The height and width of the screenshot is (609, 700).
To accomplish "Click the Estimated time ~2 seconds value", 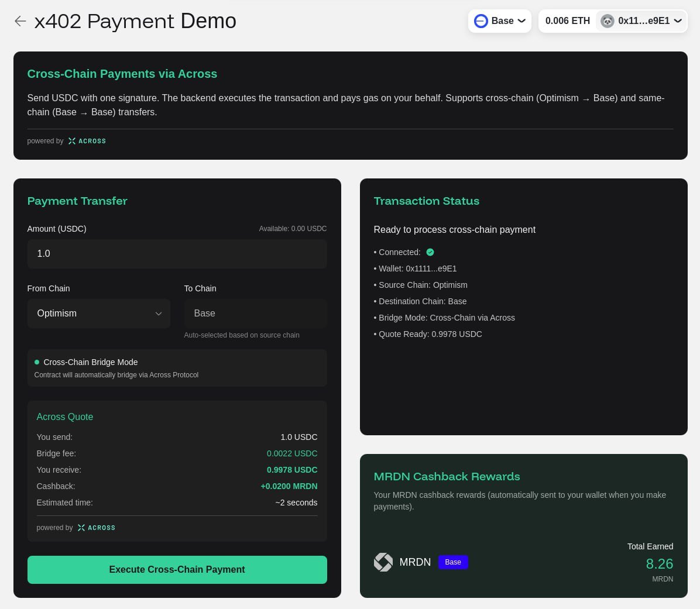I will (296, 503).
